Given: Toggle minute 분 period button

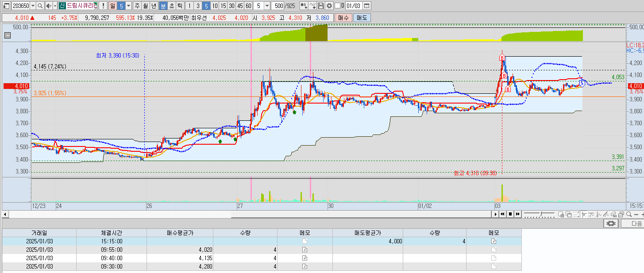Looking at the screenshot, I should [x=163, y=6].
